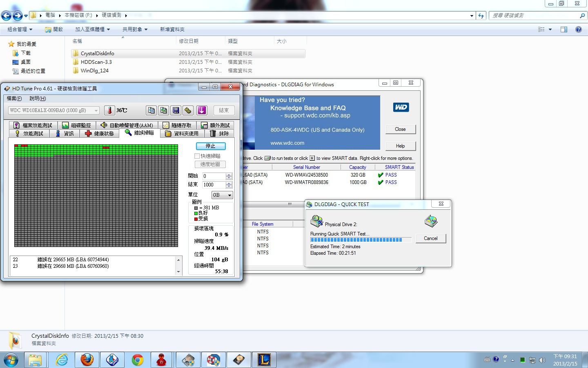This screenshot has height=368, width=588.
Task: Click the Windows Explorer taskbar icon
Action: [36, 360]
